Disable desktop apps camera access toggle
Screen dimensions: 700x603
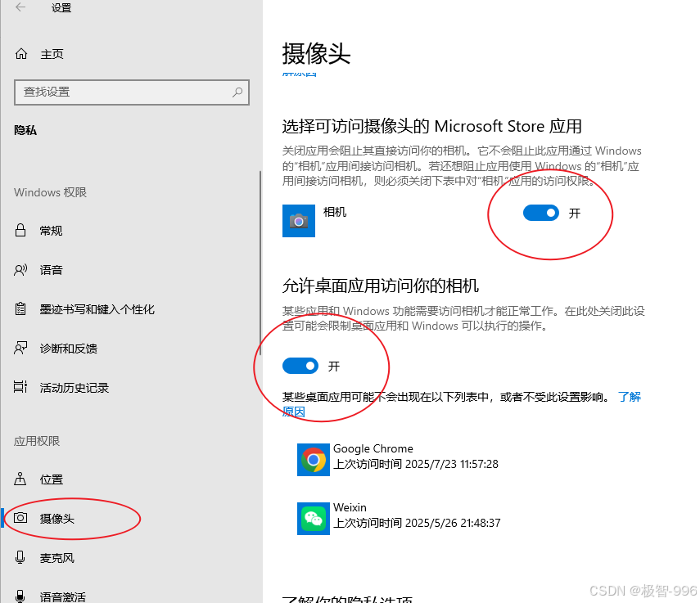(300, 367)
